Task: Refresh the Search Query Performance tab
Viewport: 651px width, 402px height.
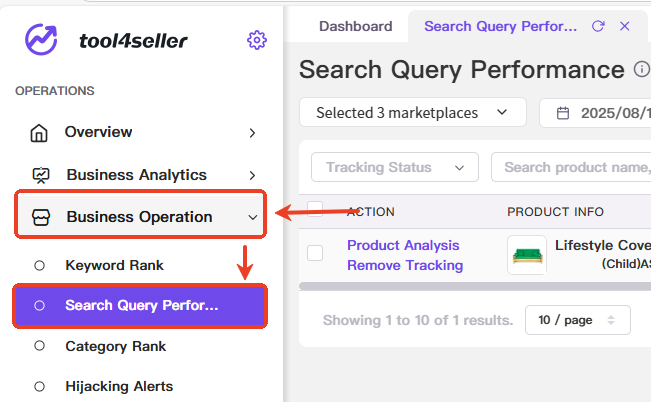Action: [598, 26]
